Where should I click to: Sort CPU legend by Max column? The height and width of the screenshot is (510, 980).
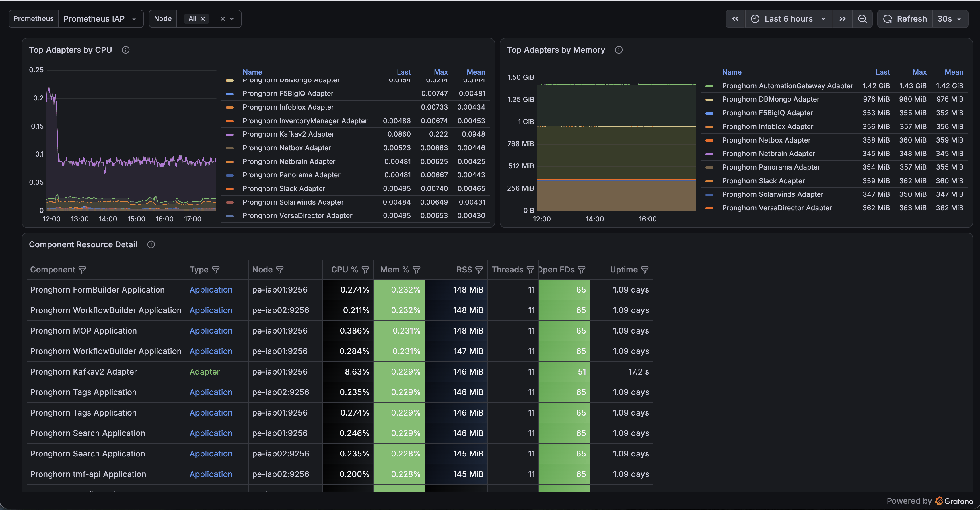tap(440, 72)
